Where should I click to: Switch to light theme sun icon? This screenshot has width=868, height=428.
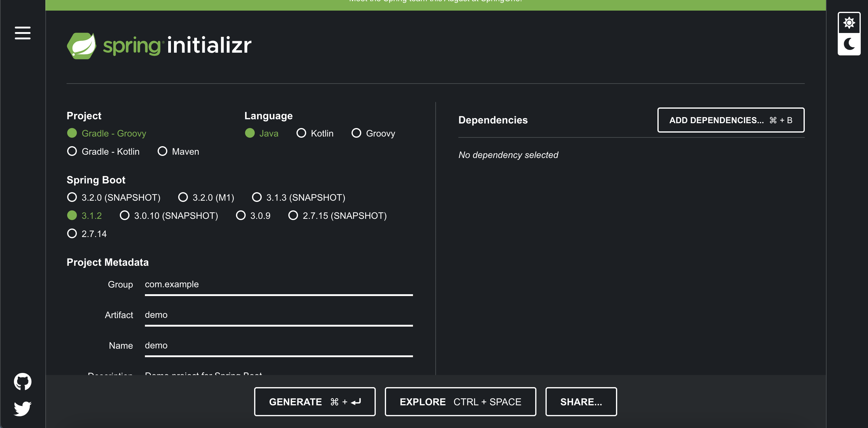tap(849, 23)
